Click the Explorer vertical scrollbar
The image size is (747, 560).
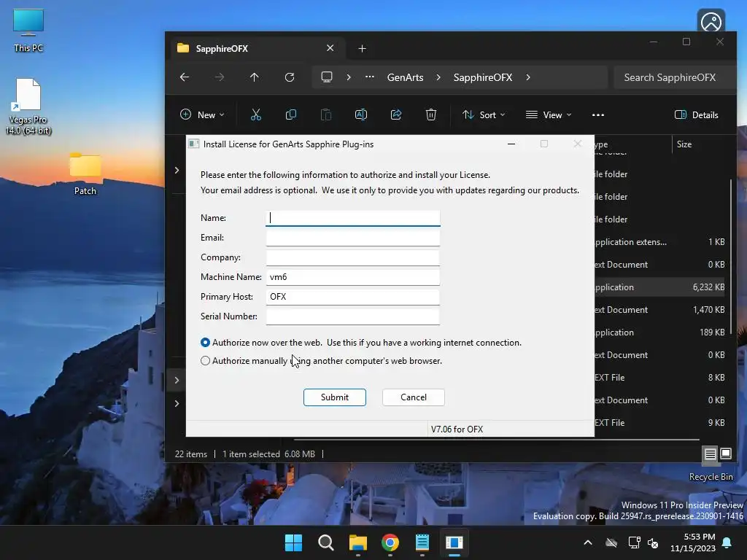pyautogui.click(x=731, y=257)
